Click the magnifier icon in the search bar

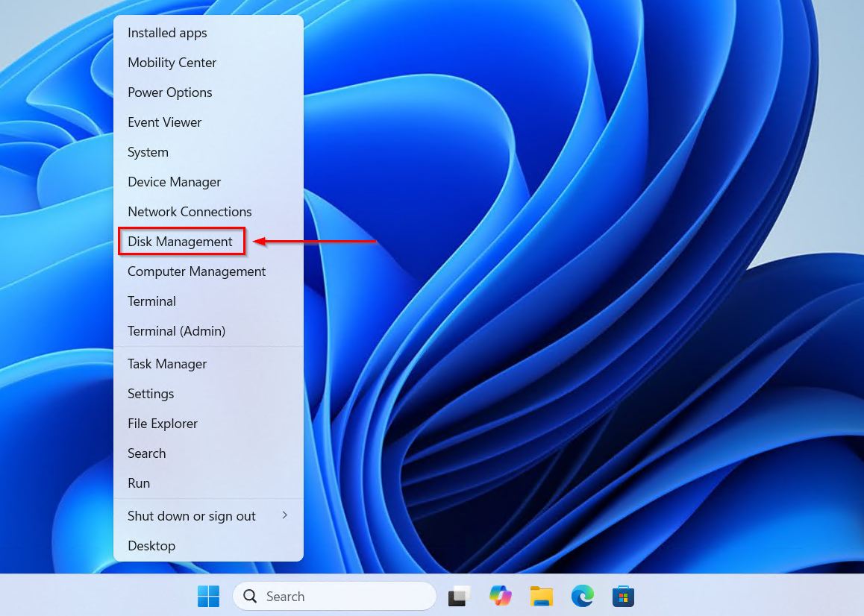tap(249, 596)
